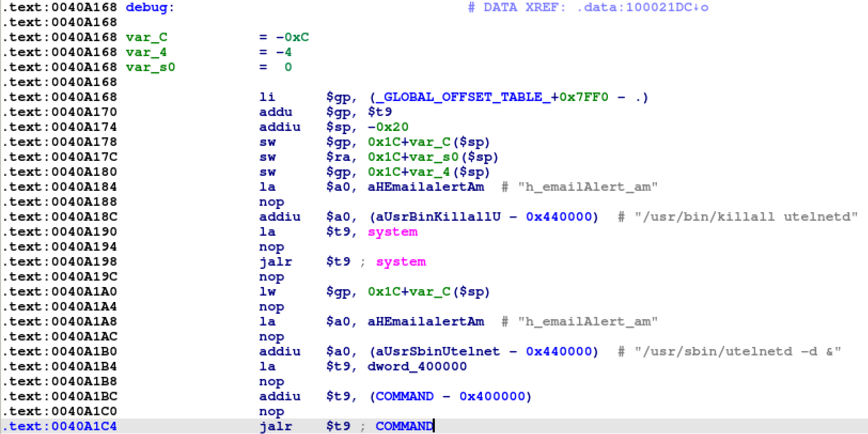Viewport: 868px width, 434px height.
Task: Click jalr mnemonic at 0040A198
Action: coord(276,262)
